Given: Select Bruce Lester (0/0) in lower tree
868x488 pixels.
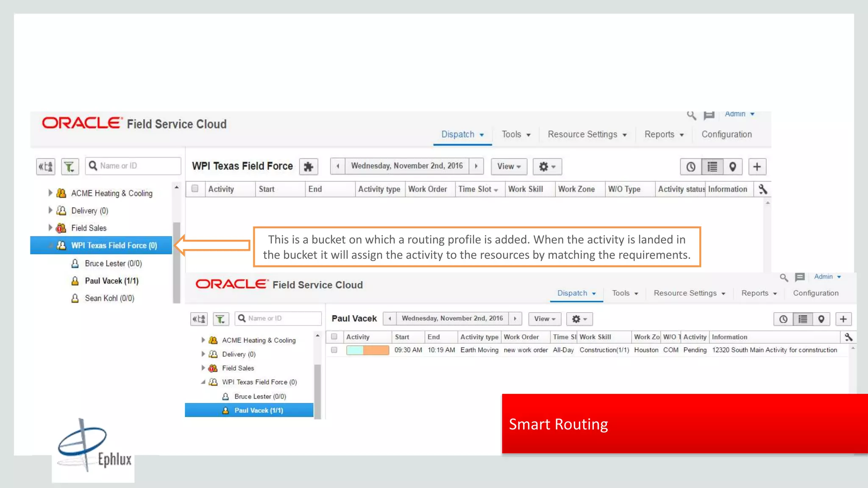Looking at the screenshot, I should click(260, 396).
